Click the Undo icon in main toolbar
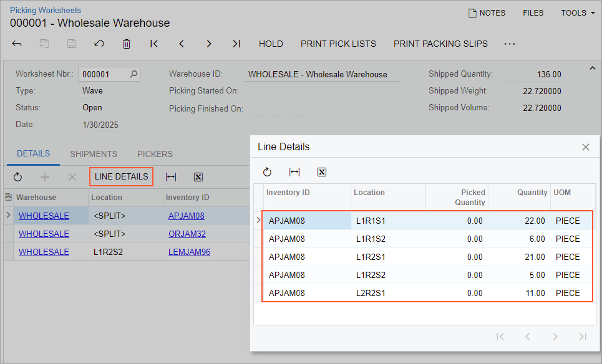The width and height of the screenshot is (602, 364). coord(99,44)
